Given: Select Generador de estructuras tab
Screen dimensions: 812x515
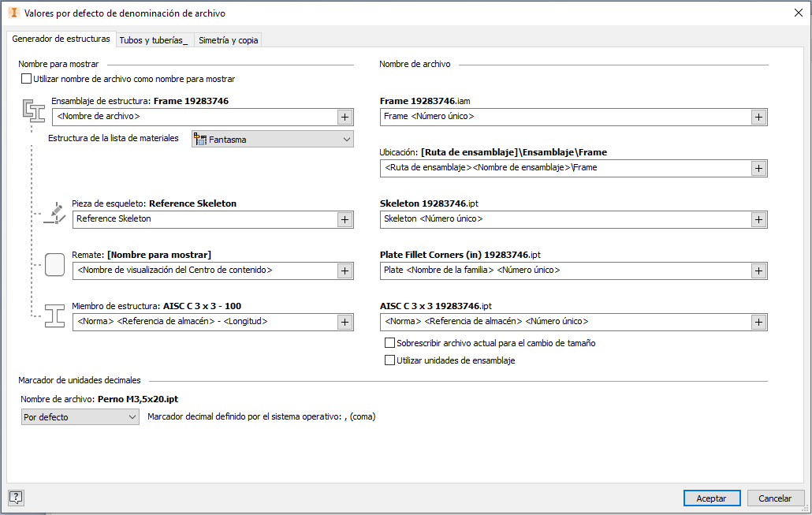Looking at the screenshot, I should 61,39.
